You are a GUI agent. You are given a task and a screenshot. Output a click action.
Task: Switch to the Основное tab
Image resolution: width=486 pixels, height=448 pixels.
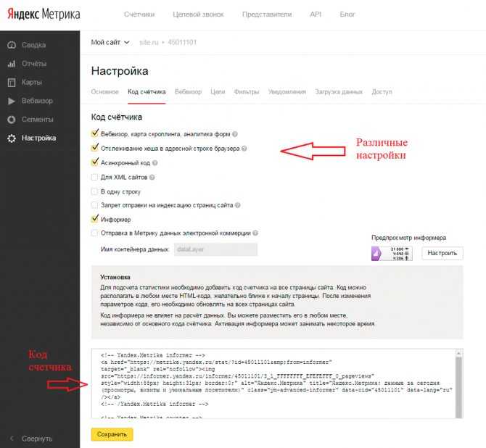coord(104,92)
